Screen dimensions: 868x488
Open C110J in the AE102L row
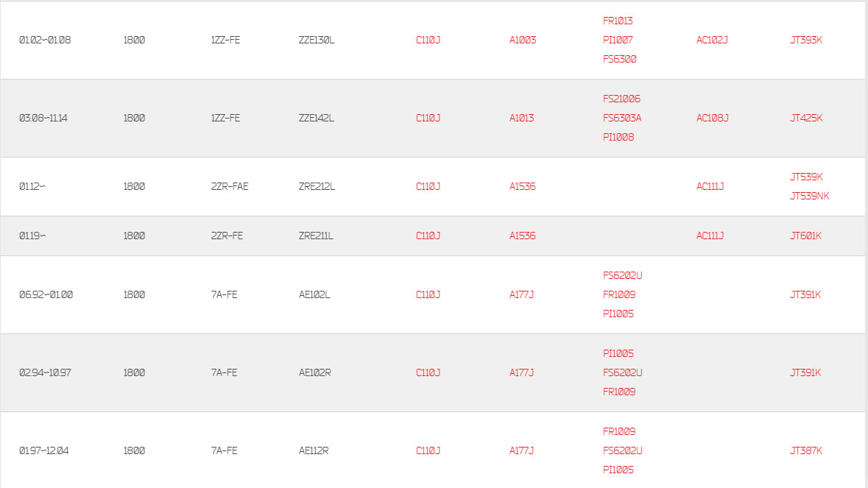click(x=428, y=295)
